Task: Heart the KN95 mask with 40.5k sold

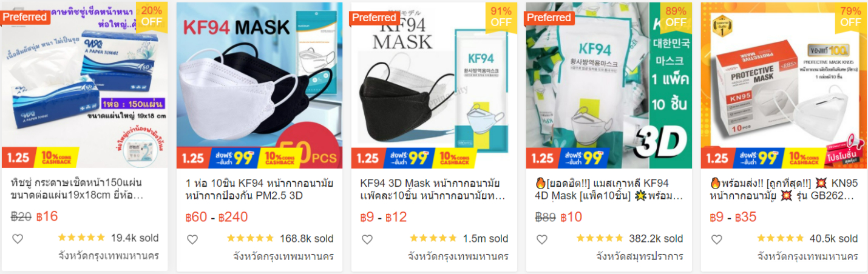Action: click(x=717, y=239)
